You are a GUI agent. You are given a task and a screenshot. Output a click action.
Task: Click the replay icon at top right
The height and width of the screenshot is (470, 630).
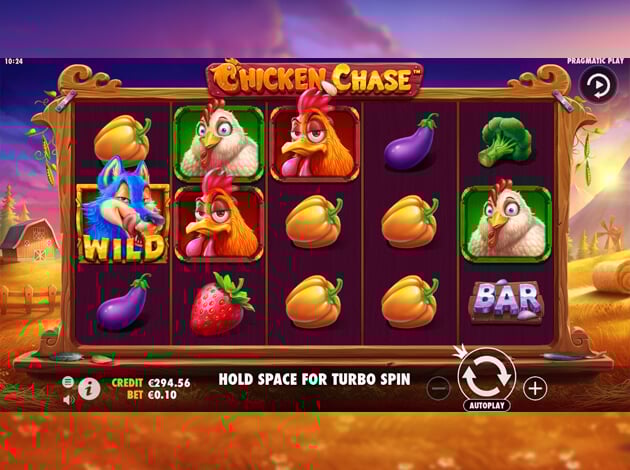coord(598,86)
